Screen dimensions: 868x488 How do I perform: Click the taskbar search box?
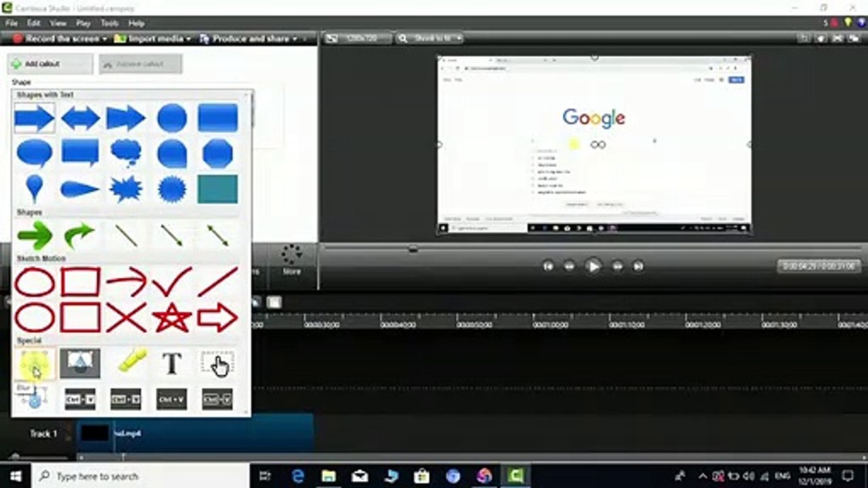click(x=140, y=476)
